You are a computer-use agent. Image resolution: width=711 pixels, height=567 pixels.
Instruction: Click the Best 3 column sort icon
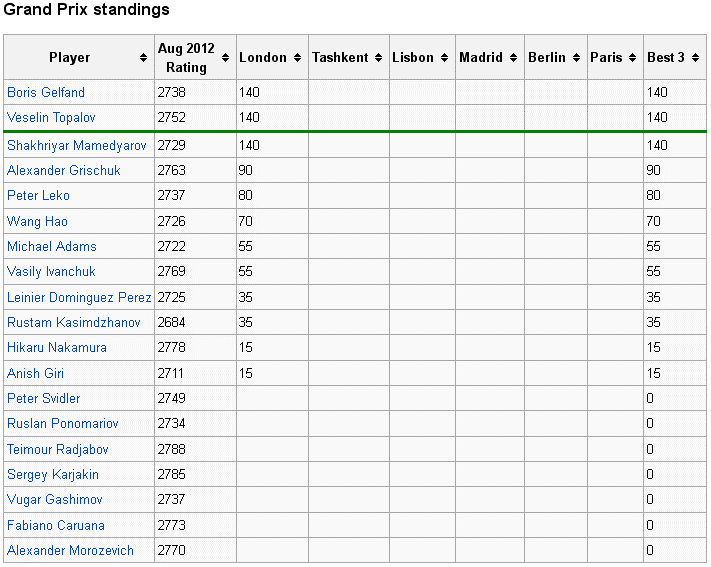click(x=696, y=58)
